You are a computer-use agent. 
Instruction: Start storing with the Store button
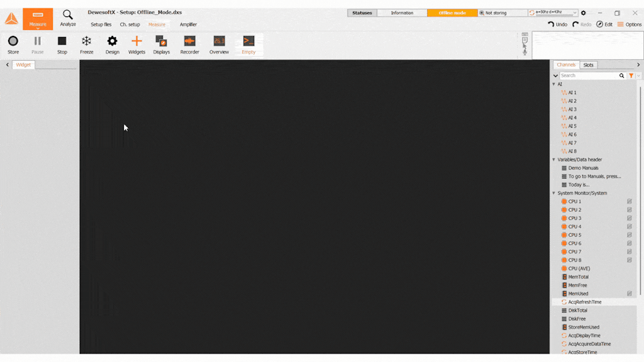(13, 45)
